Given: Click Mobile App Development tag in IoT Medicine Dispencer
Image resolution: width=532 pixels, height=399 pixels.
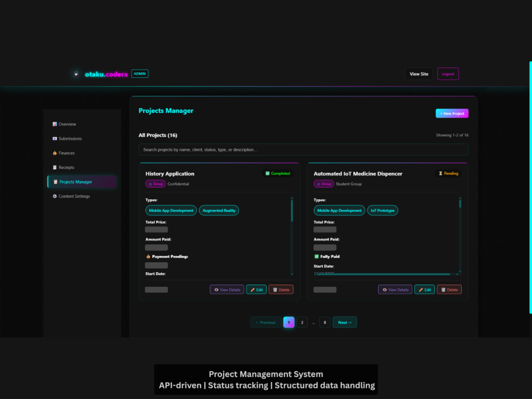Looking at the screenshot, I should 339,210.
